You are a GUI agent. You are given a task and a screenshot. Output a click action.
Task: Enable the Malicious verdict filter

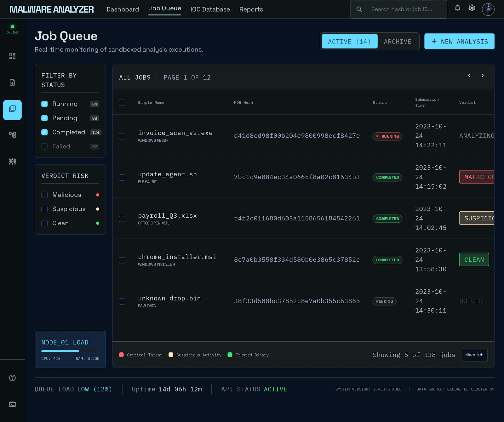pyautogui.click(x=44, y=195)
